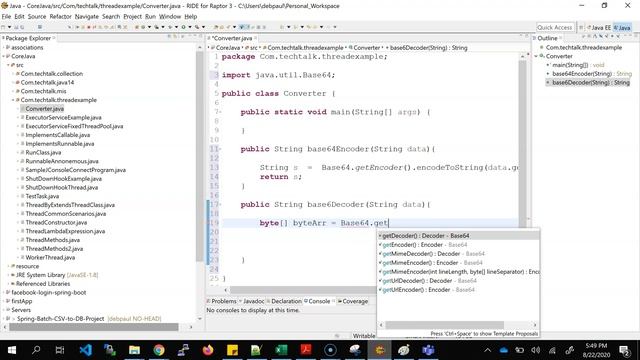
Task: Collapse the CoreJava project node
Action: pyautogui.click(x=3, y=56)
